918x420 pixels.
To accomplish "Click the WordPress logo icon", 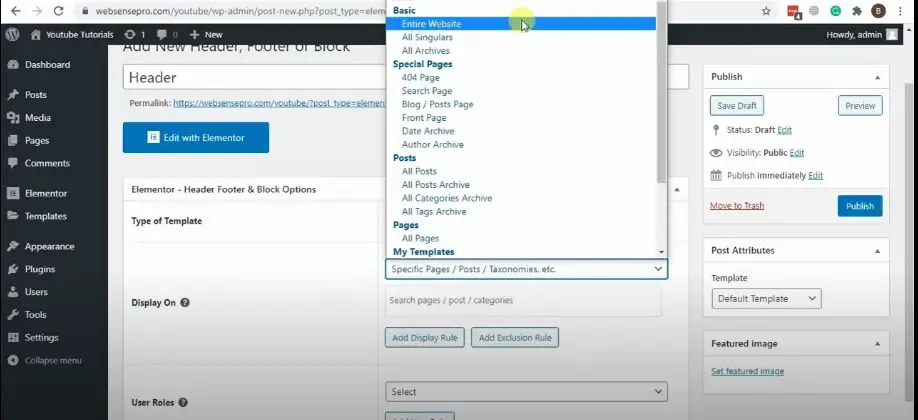I will tap(12, 35).
